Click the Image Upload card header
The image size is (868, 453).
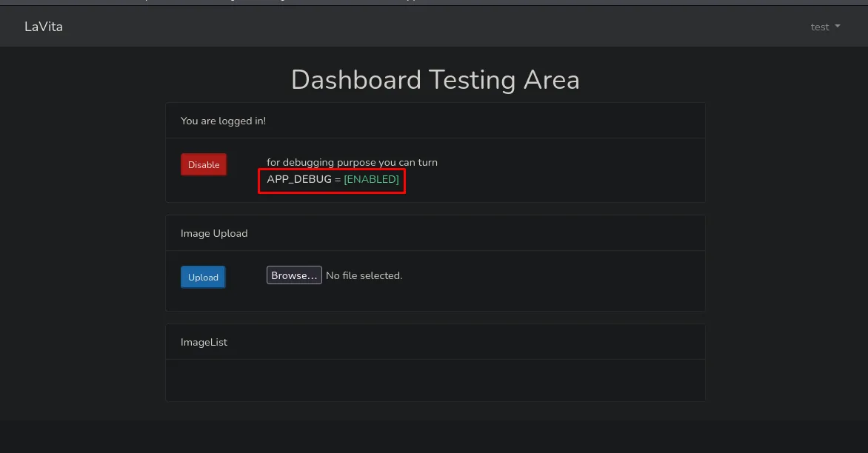click(435, 233)
